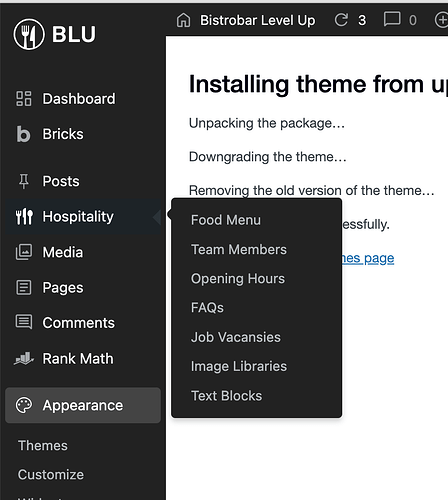Open Food Menu in Hospitality flyout
The image size is (448, 500).
point(226,220)
